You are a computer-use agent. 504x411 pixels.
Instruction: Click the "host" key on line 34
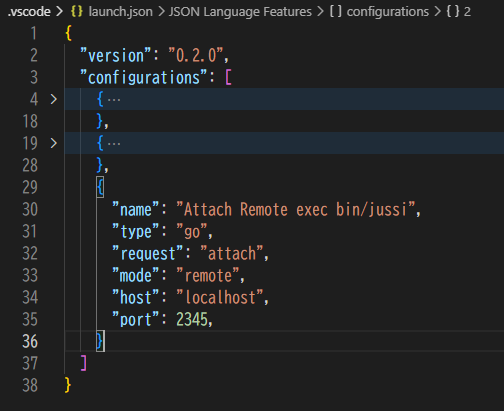(x=136, y=297)
